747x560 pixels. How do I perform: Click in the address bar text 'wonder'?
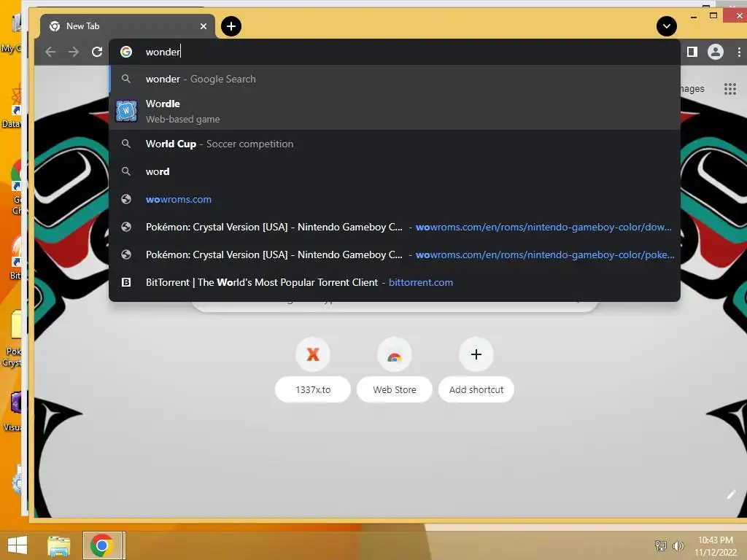coord(163,52)
